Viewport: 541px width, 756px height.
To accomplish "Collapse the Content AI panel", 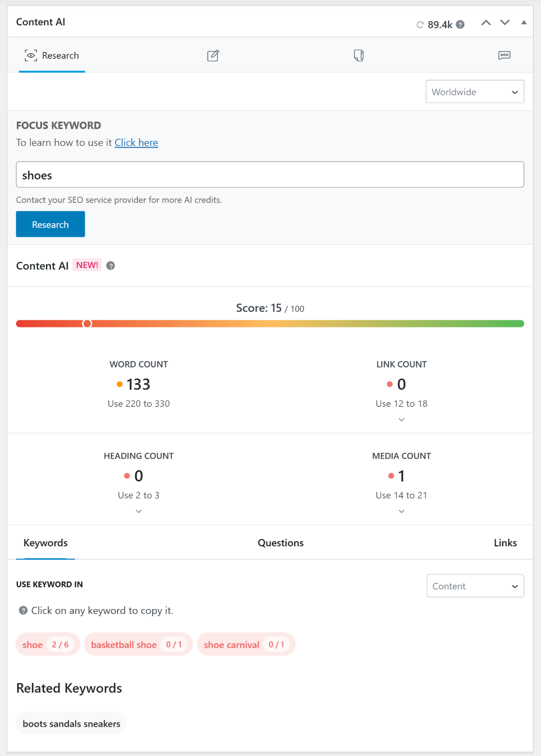I will point(523,23).
